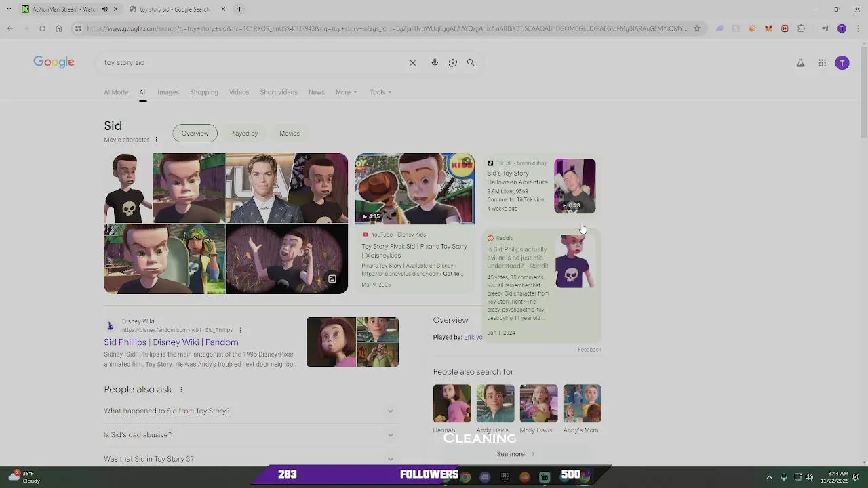Switch to AI Mode tab
868x488 pixels.
point(116,92)
